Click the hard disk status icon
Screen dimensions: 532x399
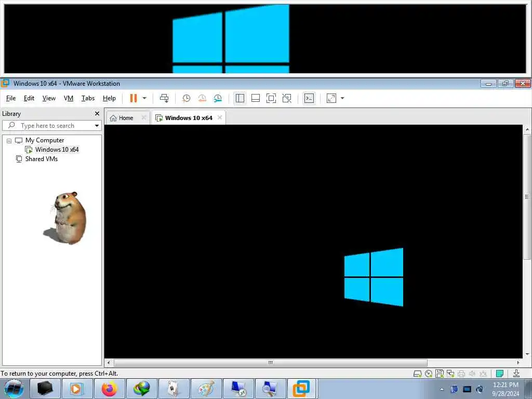coord(418,374)
